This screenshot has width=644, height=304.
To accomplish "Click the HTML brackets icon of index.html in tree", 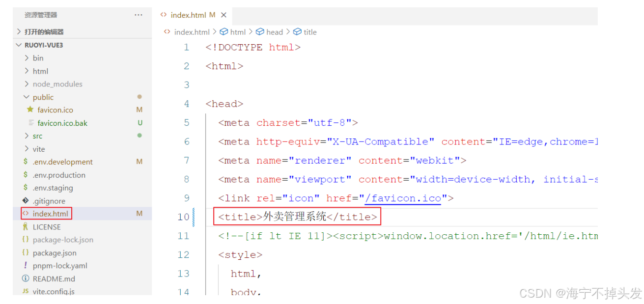I will [x=26, y=214].
